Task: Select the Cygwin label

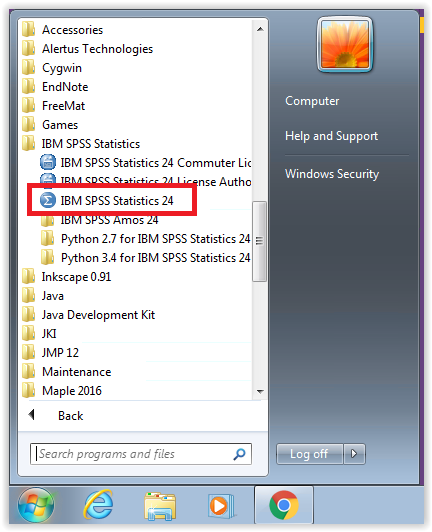Action: coord(62,68)
